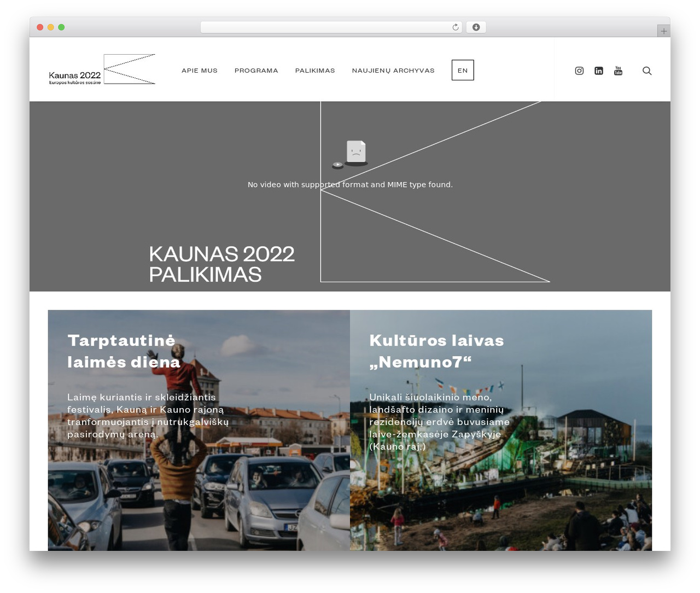Open the YouTube channel icon
This screenshot has width=700, height=593.
[x=619, y=71]
